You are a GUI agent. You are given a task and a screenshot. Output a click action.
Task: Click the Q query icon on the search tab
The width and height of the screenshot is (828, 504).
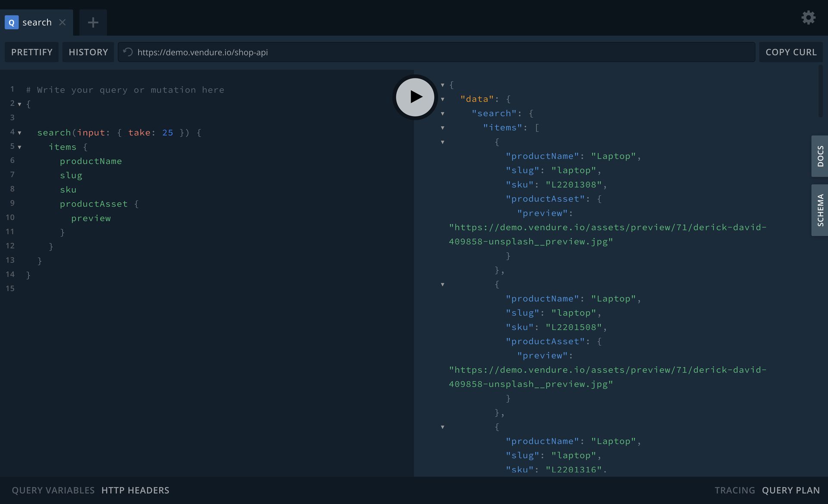click(x=11, y=22)
